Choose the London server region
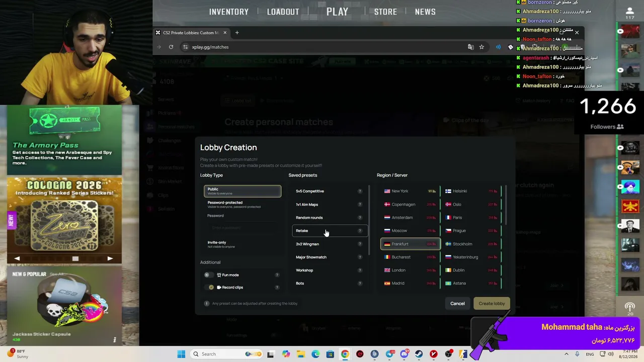This screenshot has width=644, height=362. point(410,270)
